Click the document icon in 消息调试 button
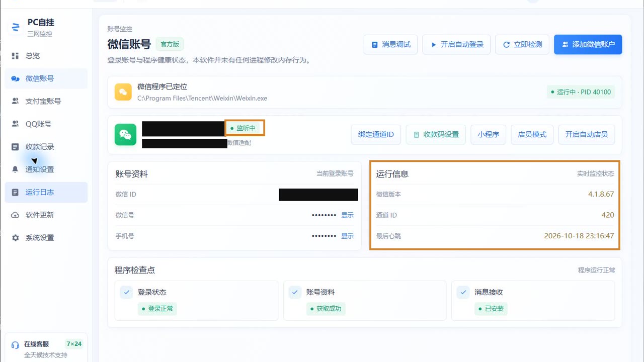Viewport: 644px width, 362px height. (374, 45)
